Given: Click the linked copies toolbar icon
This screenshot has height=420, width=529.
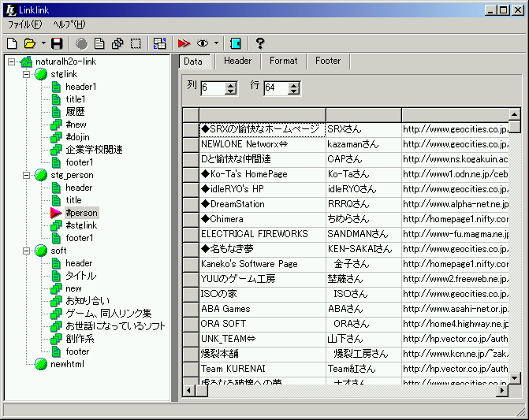Looking at the screenshot, I should [117, 43].
